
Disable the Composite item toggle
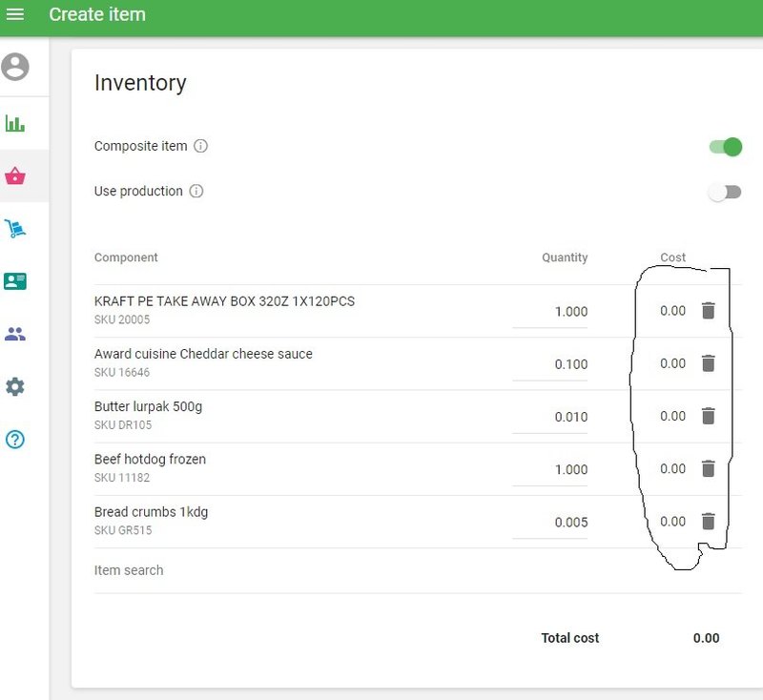pos(725,147)
